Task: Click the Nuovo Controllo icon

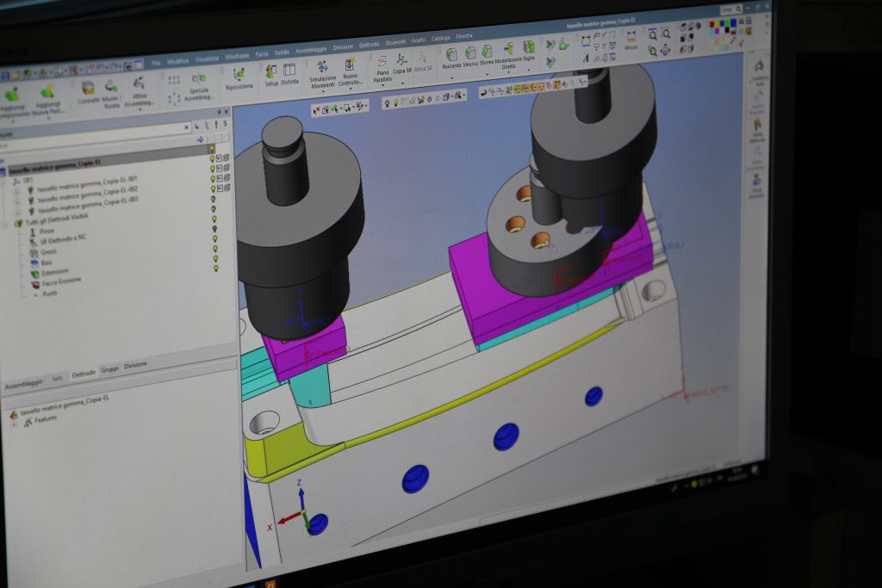Action: (350, 65)
